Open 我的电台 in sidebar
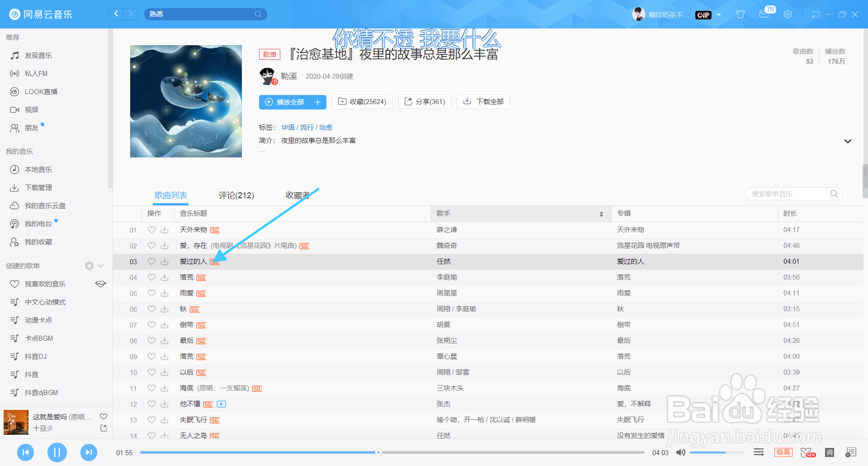 click(x=38, y=223)
